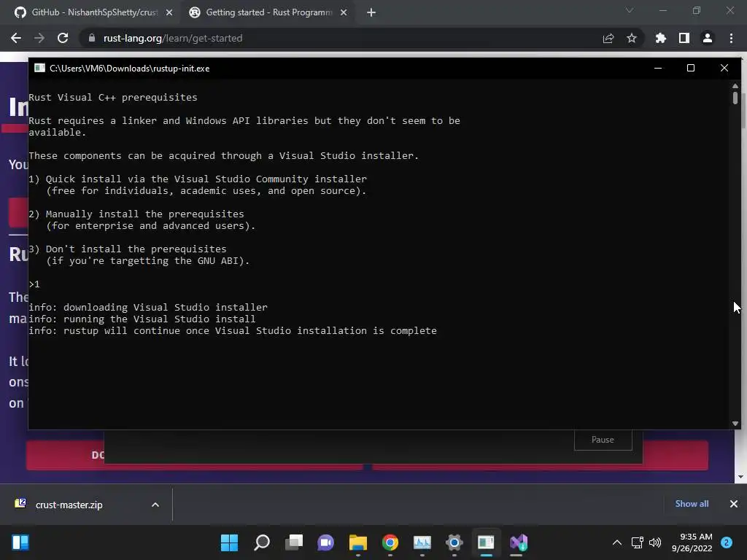This screenshot has width=747, height=560.
Task: View site info lock icon
Action: click(x=92, y=38)
